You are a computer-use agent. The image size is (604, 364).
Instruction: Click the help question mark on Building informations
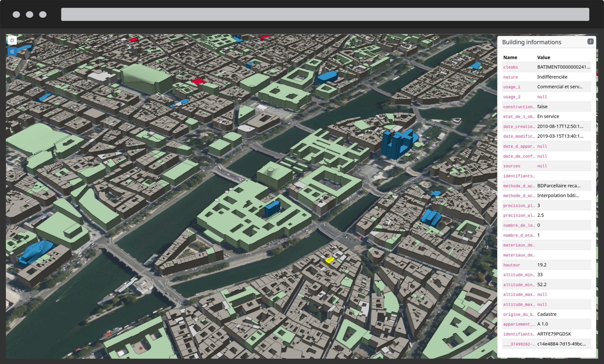pos(591,42)
